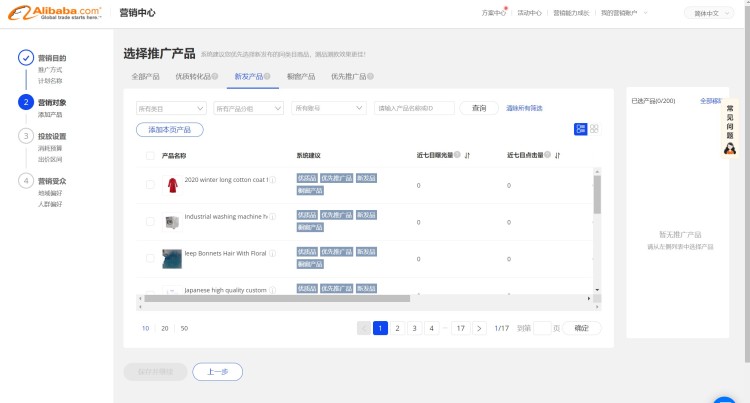Switch to grid view layout icon

[594, 129]
